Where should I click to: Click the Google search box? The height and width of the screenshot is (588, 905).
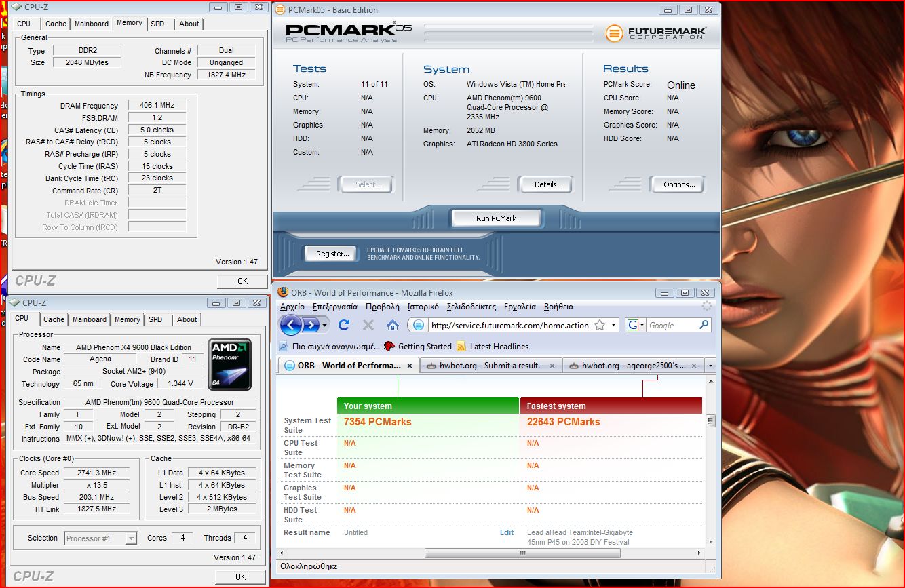[x=672, y=326]
